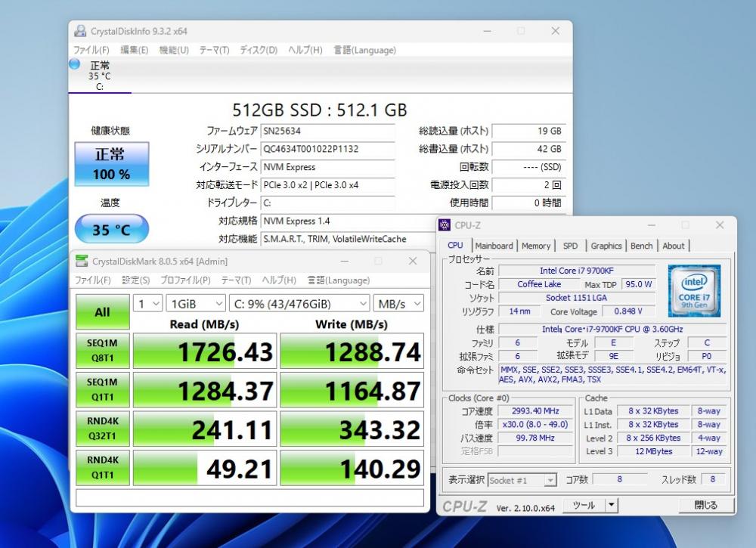The width and height of the screenshot is (756, 548).
Task: Run all benchmarks with the All button
Action: click(x=103, y=312)
